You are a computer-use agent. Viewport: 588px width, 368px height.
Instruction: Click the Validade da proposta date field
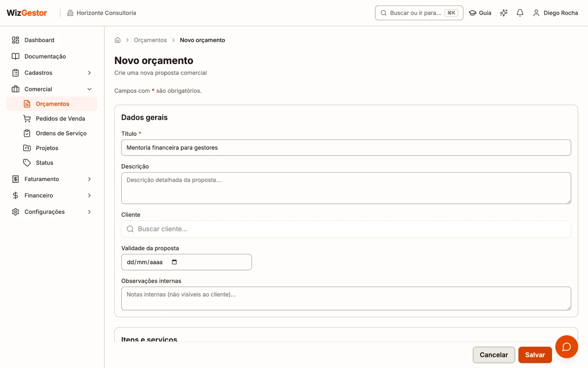click(186, 262)
